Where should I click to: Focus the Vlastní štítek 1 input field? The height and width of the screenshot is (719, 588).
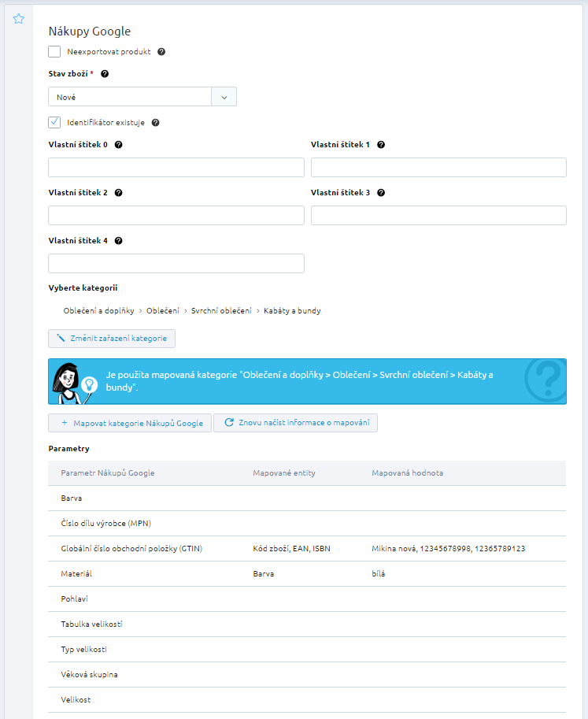point(438,168)
